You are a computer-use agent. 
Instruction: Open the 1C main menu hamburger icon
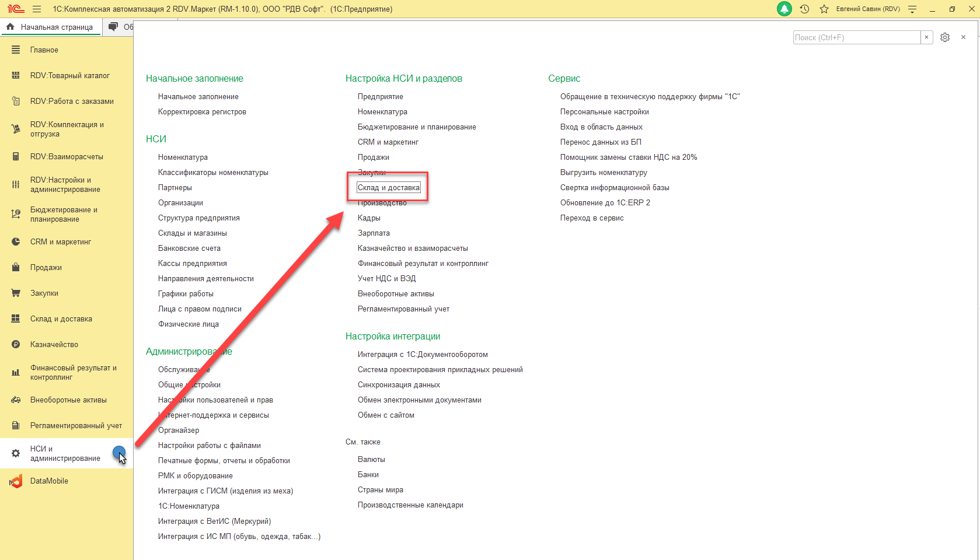(x=37, y=9)
